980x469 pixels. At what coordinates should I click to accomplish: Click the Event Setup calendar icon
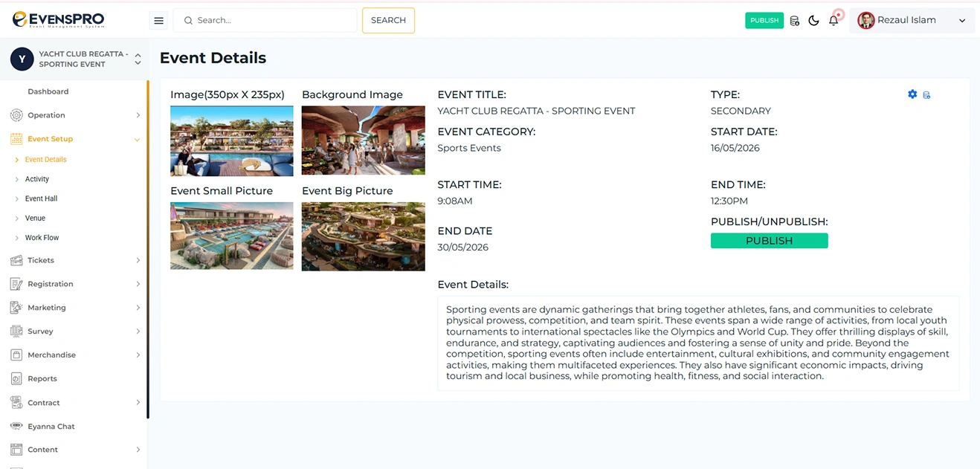point(16,139)
